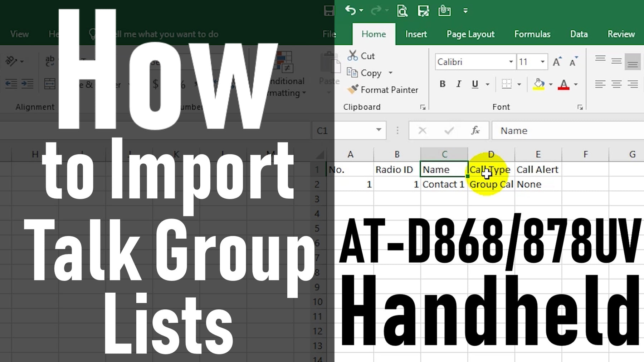This screenshot has height=362, width=644.
Task: Expand underline style options arrow
Action: tap(487, 84)
